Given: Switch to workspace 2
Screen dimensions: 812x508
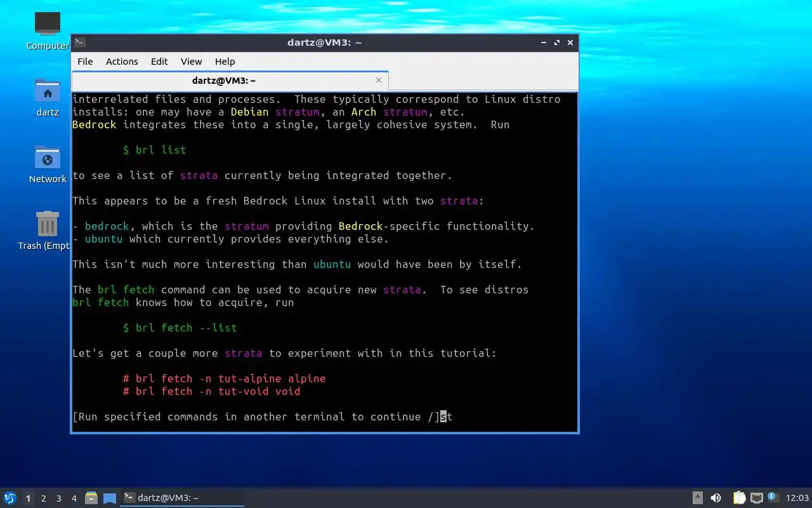Looking at the screenshot, I should point(44,498).
